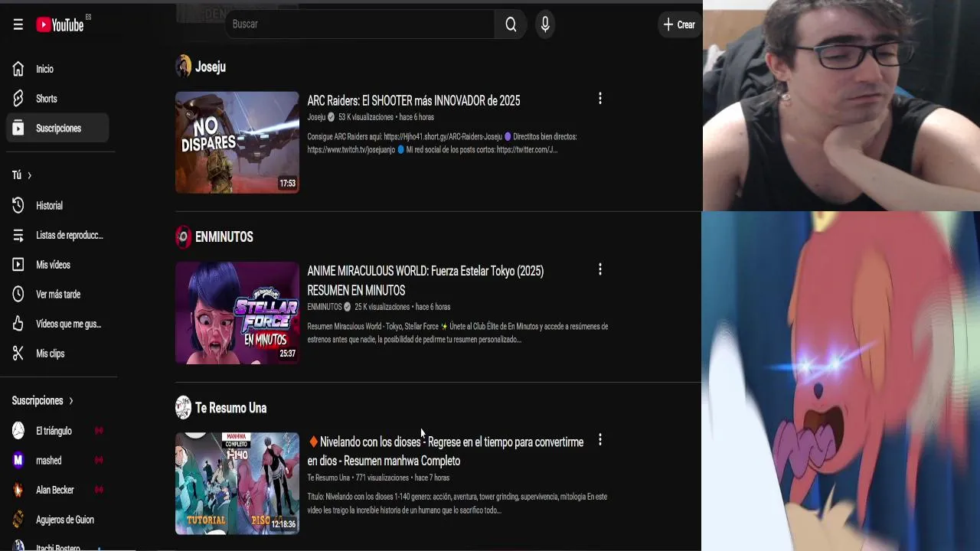Expand the Tú section
Viewport: 980px width, 551px height.
click(21, 175)
